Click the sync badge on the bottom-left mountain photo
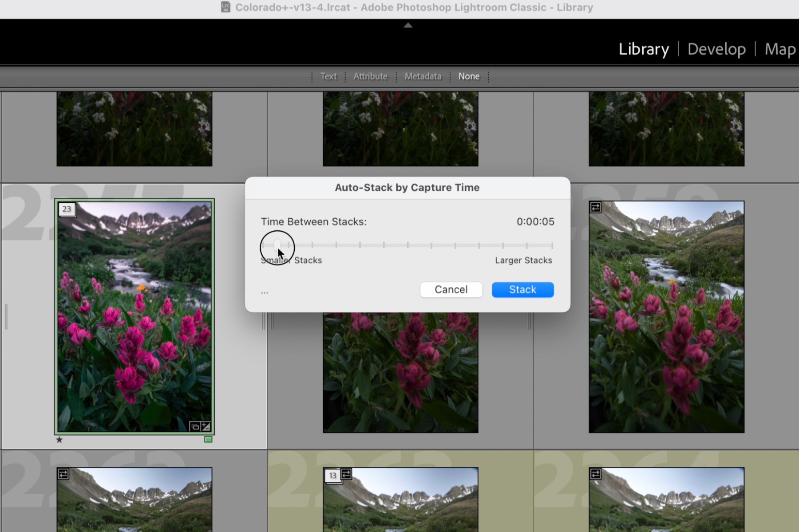Viewport: 799px width, 532px height. tap(63, 474)
